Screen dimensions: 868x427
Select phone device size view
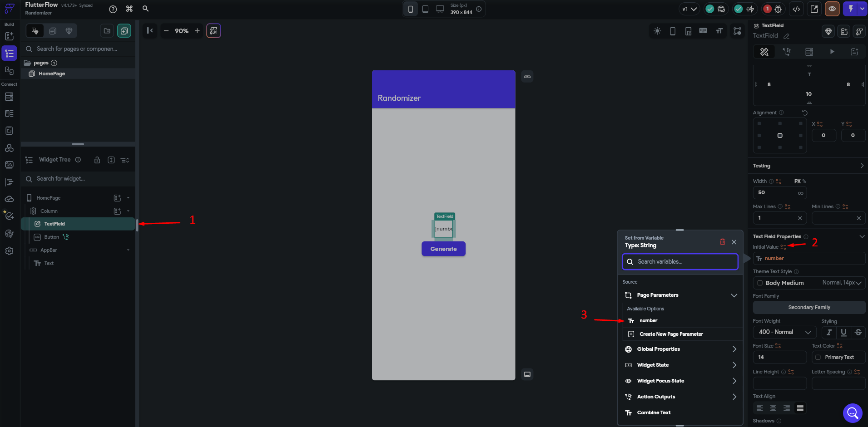click(x=410, y=9)
